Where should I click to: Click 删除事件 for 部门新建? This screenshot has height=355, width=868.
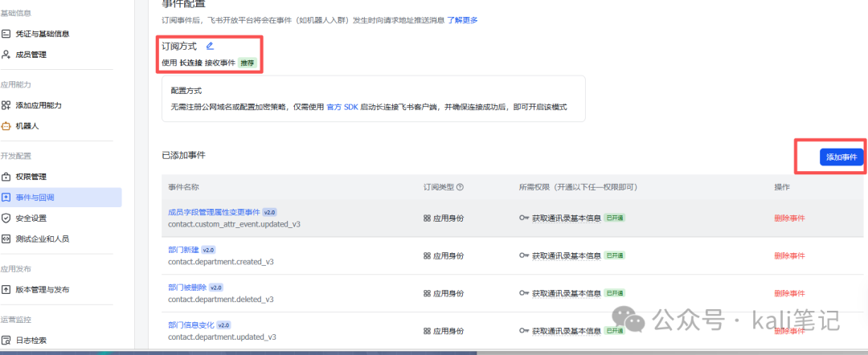pyautogui.click(x=789, y=255)
